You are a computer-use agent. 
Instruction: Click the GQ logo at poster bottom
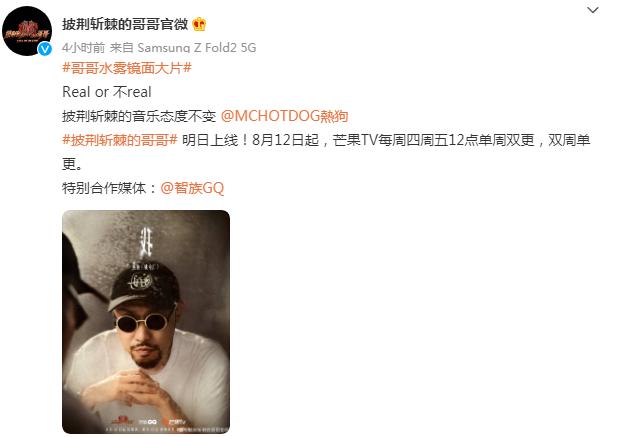pyautogui.click(x=148, y=422)
